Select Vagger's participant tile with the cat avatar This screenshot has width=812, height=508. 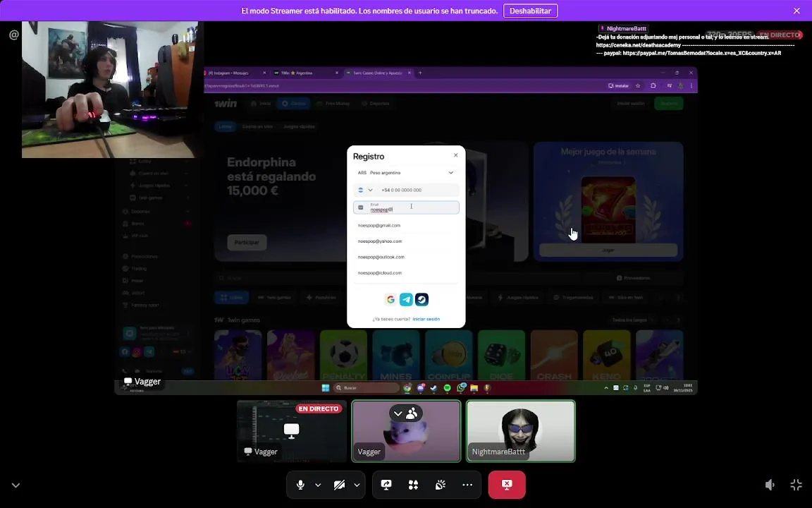[406, 431]
